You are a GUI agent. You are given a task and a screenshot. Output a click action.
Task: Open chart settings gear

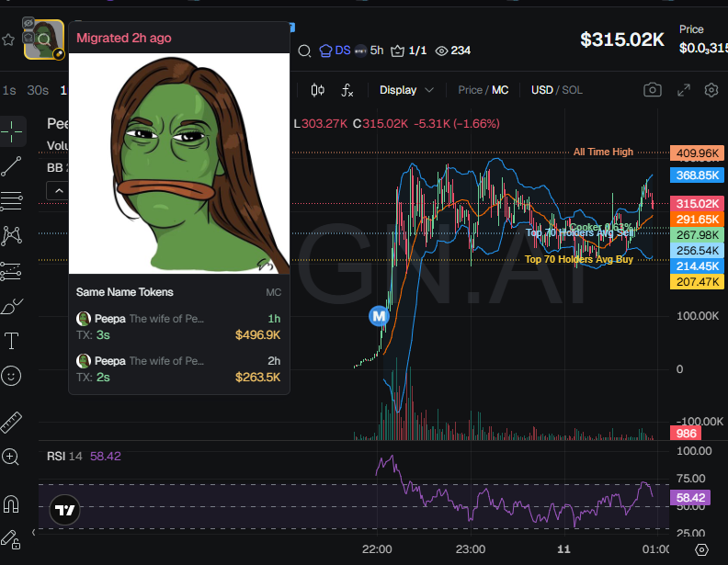pyautogui.click(x=711, y=90)
